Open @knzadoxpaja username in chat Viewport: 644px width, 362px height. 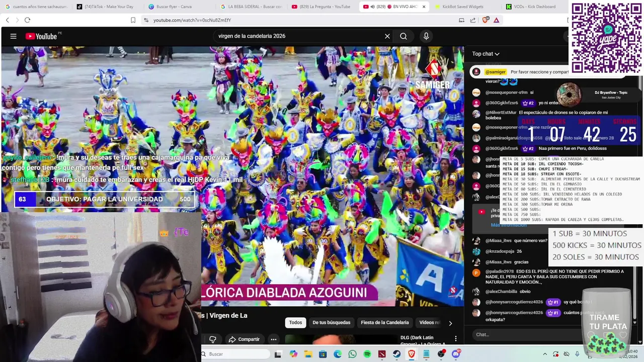pyautogui.click(x=500, y=251)
